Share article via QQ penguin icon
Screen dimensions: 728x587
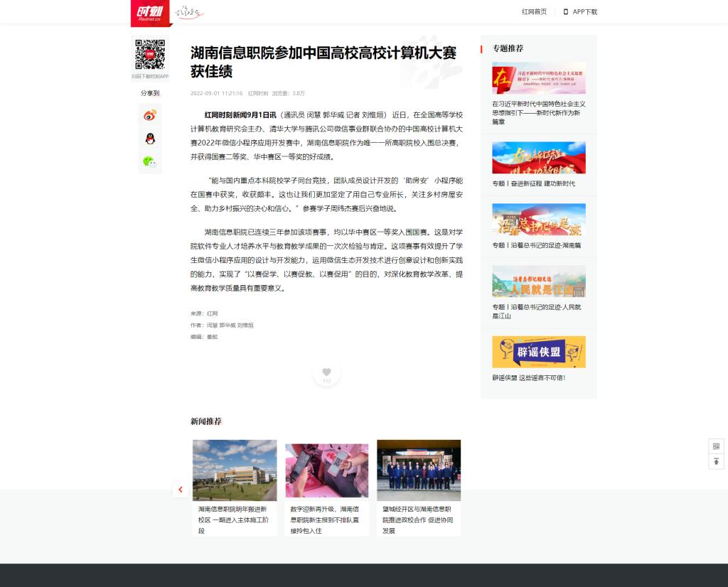point(149,139)
